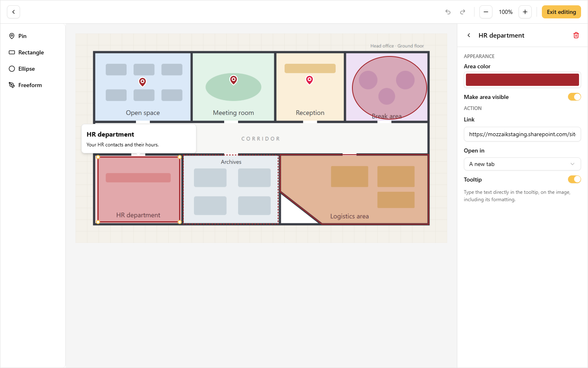Redo the last undone edit

point(463,12)
